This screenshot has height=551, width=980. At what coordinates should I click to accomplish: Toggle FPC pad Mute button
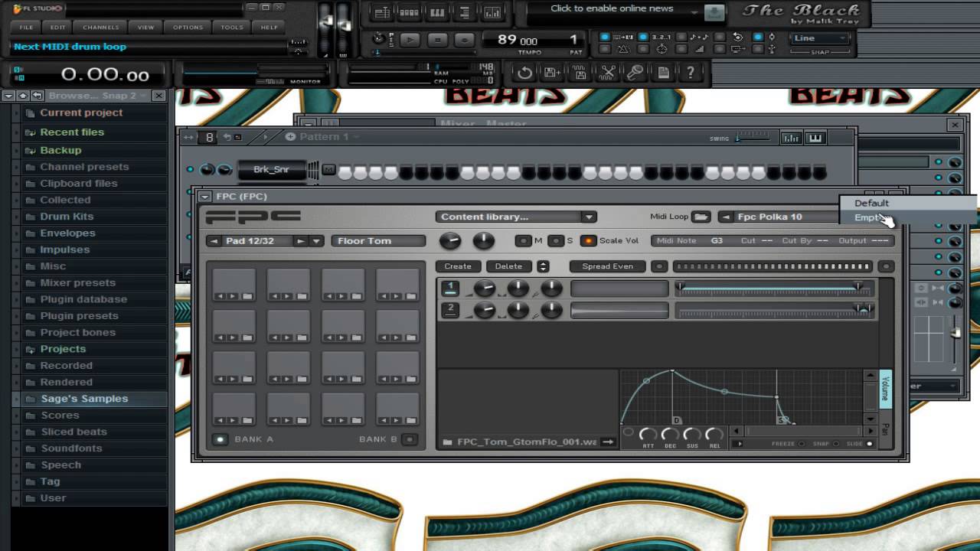[x=523, y=241]
